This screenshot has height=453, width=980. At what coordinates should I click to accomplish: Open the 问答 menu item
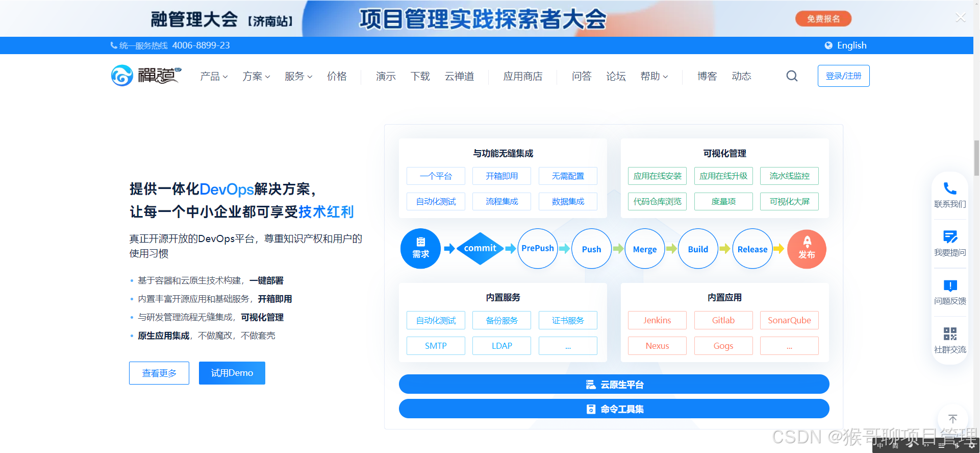(x=582, y=76)
